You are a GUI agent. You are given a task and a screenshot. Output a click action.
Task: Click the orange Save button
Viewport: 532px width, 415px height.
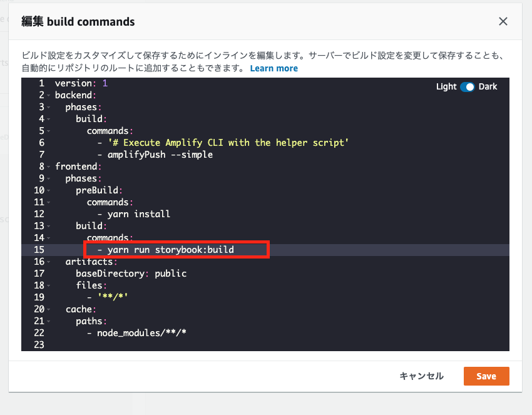pyautogui.click(x=486, y=376)
